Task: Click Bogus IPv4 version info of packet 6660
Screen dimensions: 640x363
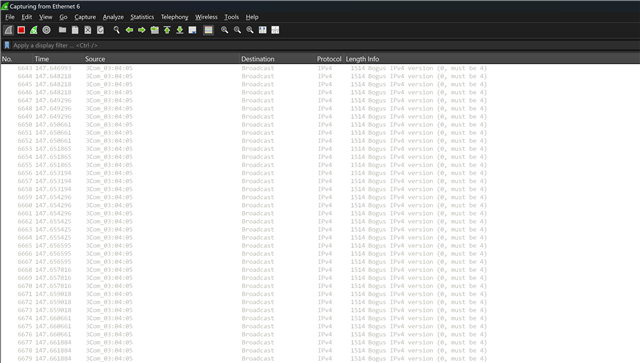Action: coord(427,205)
